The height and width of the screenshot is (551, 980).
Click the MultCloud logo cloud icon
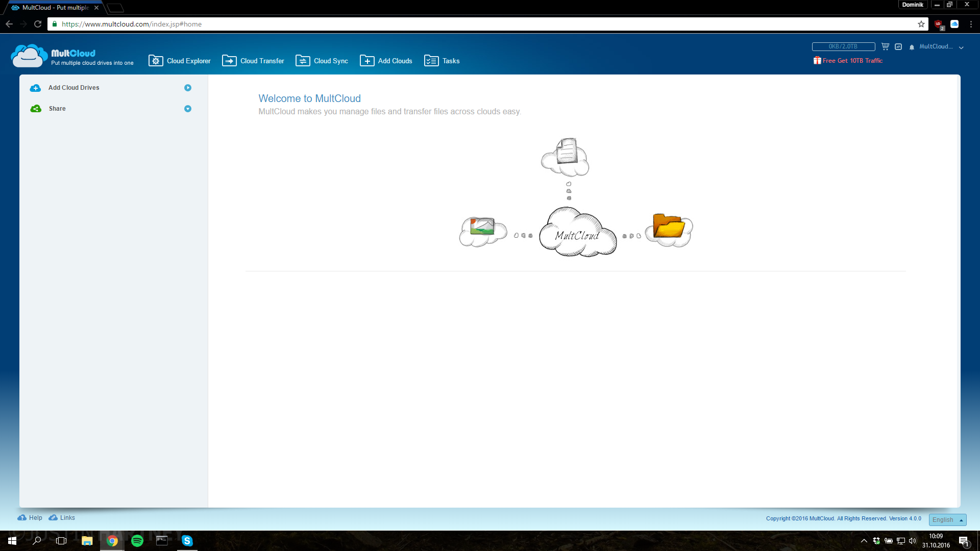29,56
